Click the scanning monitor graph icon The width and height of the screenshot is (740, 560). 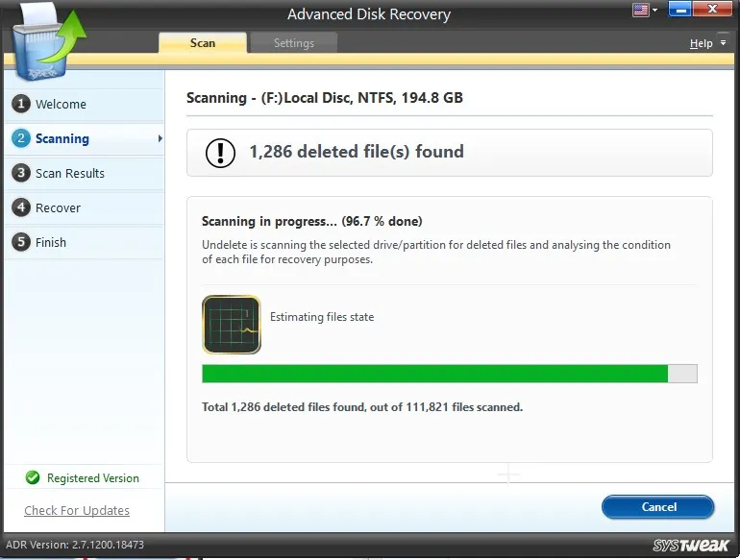(x=232, y=325)
